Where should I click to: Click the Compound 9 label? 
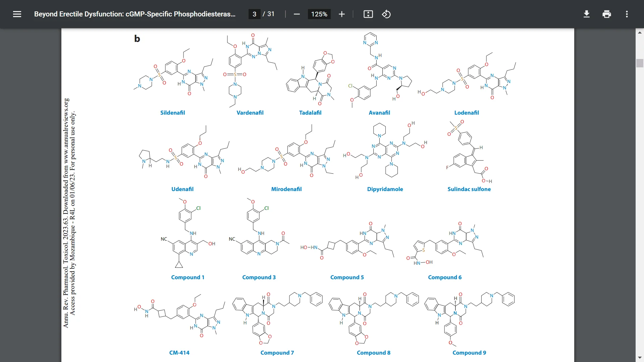[469, 353]
